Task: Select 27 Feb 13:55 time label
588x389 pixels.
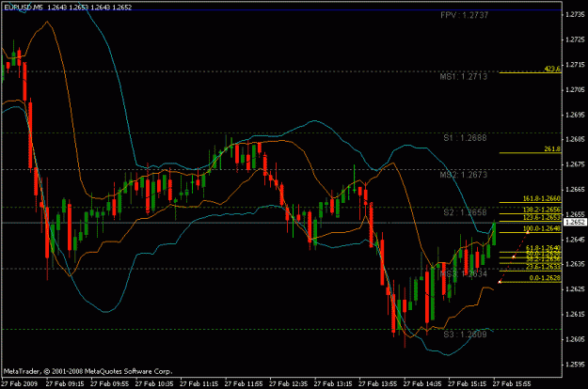Action: [x=377, y=383]
